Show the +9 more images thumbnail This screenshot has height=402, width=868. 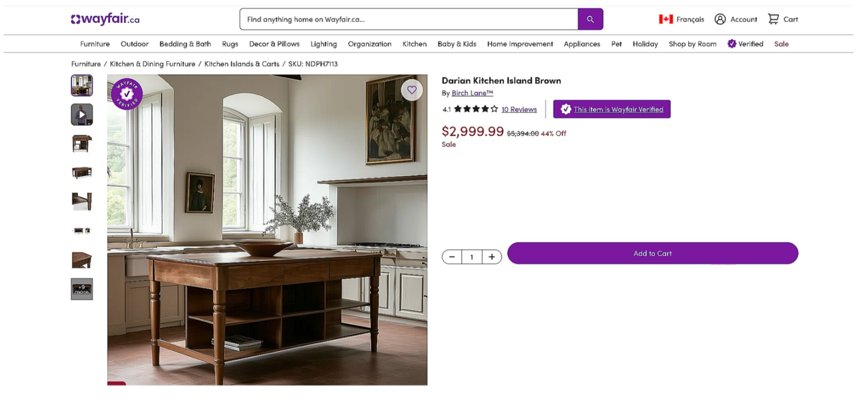[x=82, y=289]
